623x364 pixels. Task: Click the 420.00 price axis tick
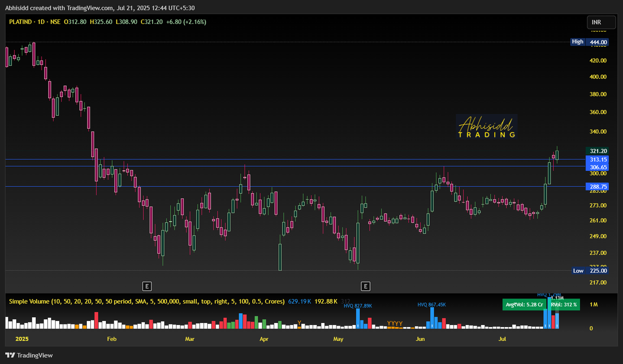coord(598,61)
